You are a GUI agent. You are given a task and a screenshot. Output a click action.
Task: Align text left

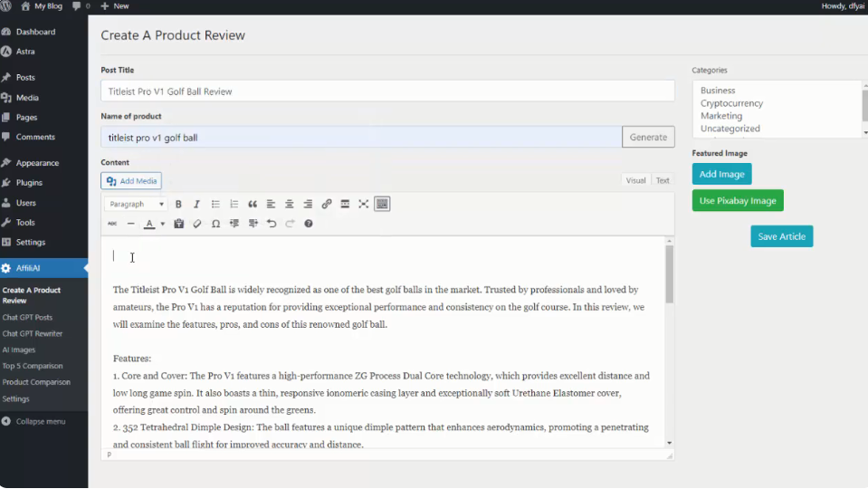click(271, 205)
